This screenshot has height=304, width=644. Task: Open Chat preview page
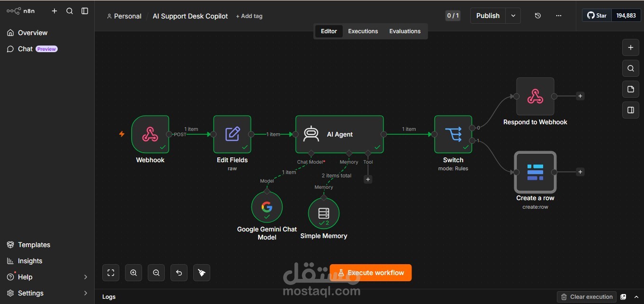pyautogui.click(x=47, y=49)
